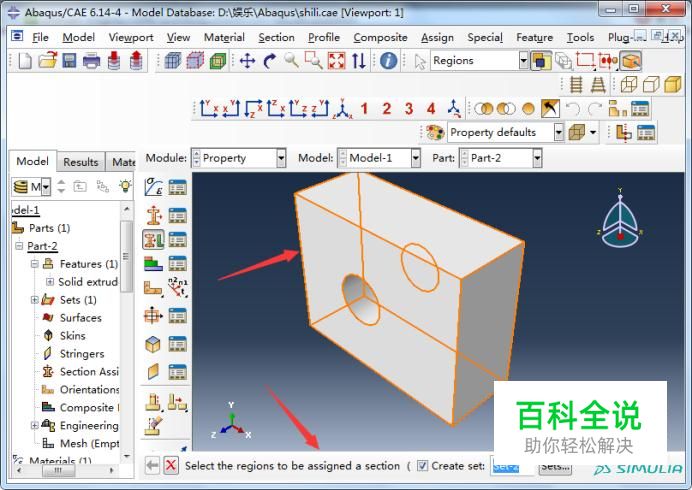
Task: Expand the Solid extrude node
Action: pos(50,282)
